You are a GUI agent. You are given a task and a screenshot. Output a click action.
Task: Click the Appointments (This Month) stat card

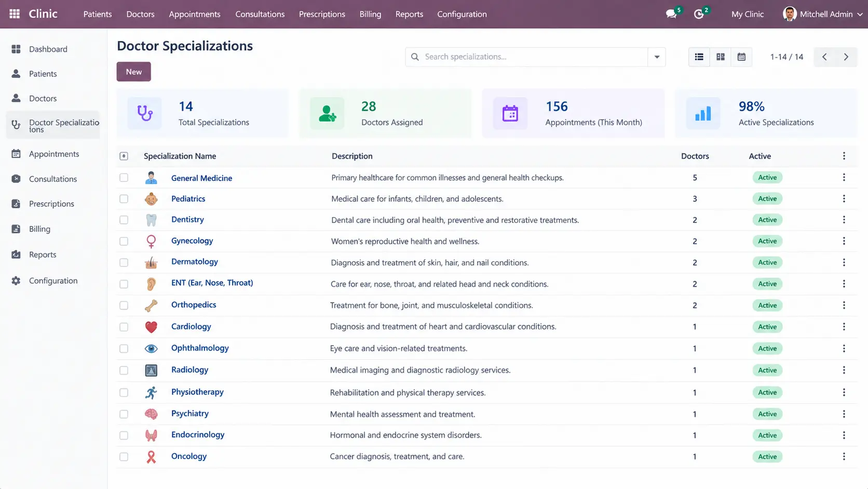pyautogui.click(x=573, y=113)
